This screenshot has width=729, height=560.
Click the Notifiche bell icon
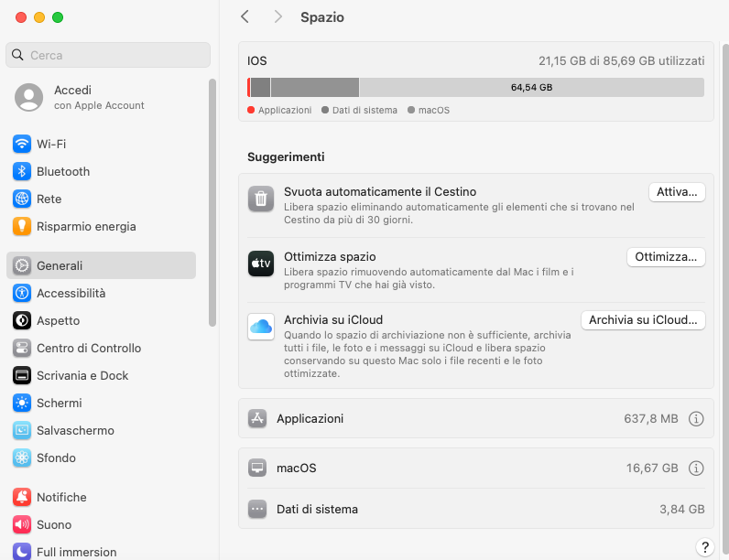coord(22,497)
